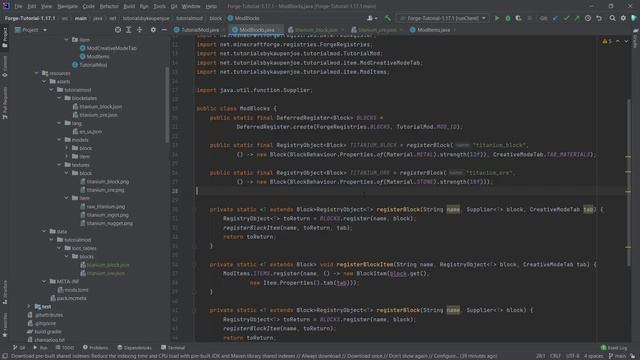Click the 4 spaces indent setting
640x360 pixels.
click(593, 356)
